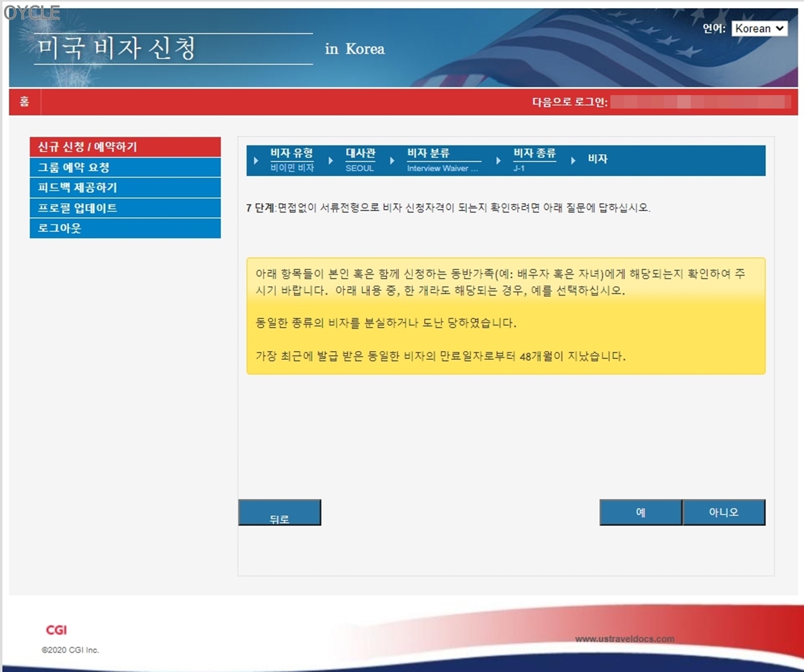Click www.ustraveldocs.com footer text

[x=625, y=639]
